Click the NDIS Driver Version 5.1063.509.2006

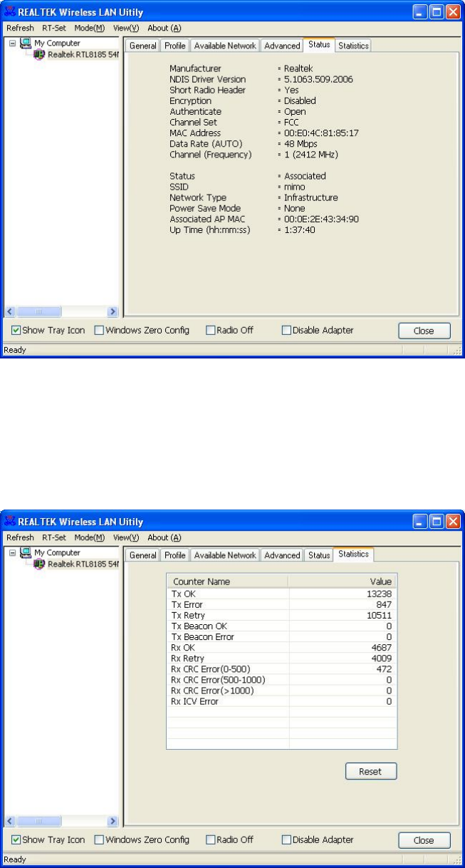click(318, 80)
